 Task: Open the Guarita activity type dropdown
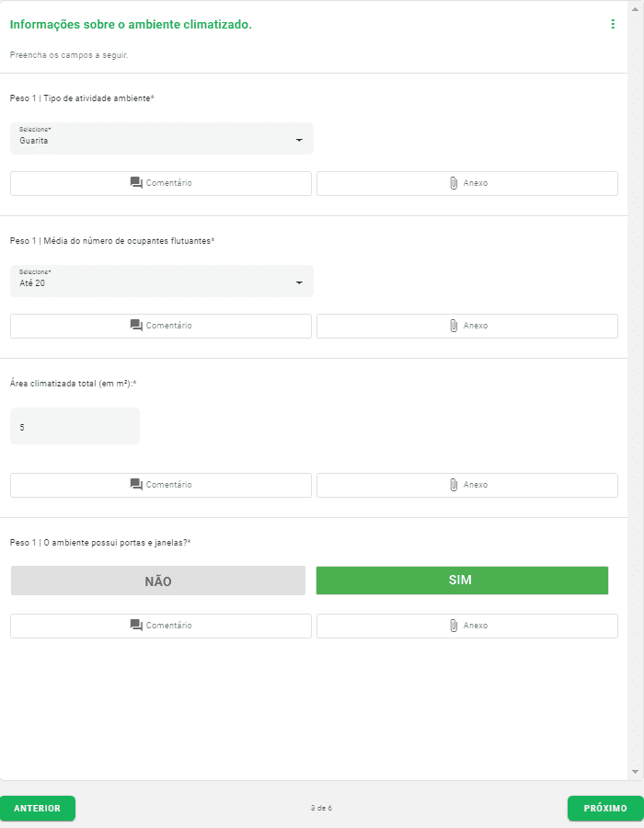(x=161, y=139)
